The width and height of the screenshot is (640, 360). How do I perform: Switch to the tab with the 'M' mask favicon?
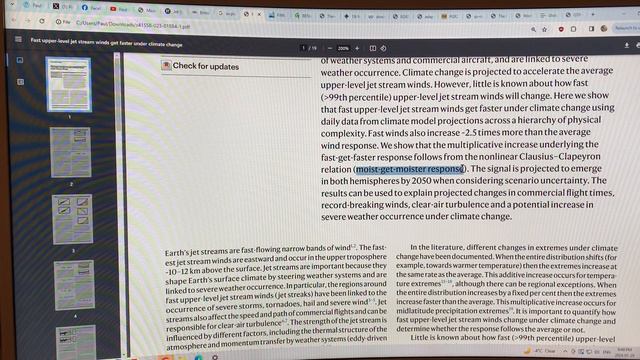coord(175,11)
